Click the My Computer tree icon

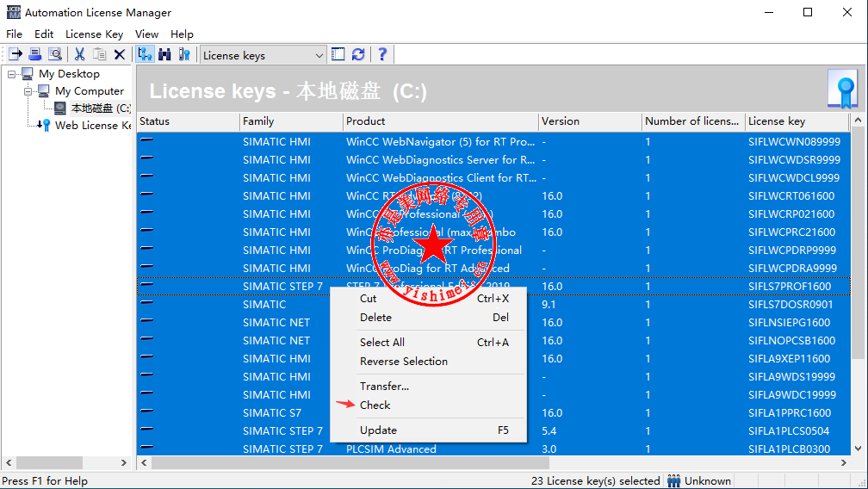[43, 90]
